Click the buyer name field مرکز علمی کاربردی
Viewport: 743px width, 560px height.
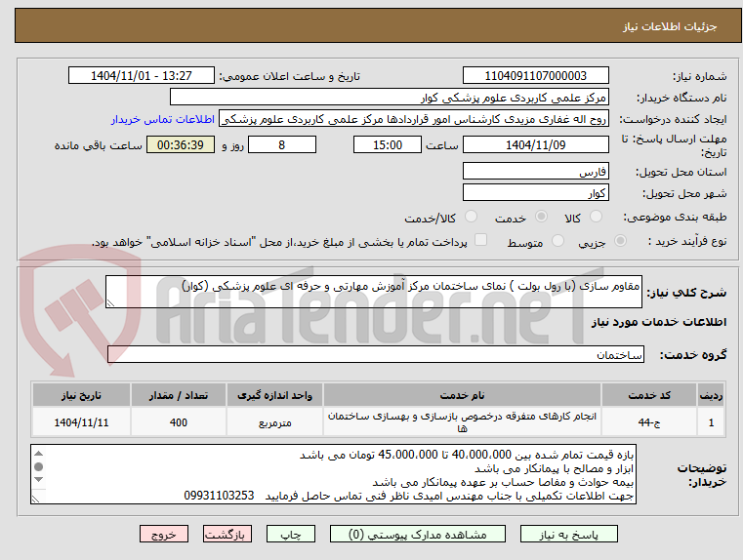click(389, 98)
